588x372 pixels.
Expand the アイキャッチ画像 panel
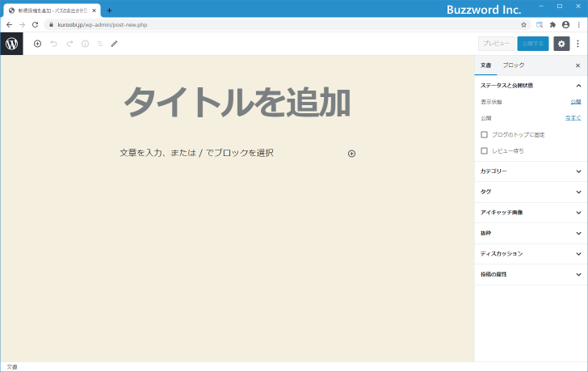(x=531, y=213)
